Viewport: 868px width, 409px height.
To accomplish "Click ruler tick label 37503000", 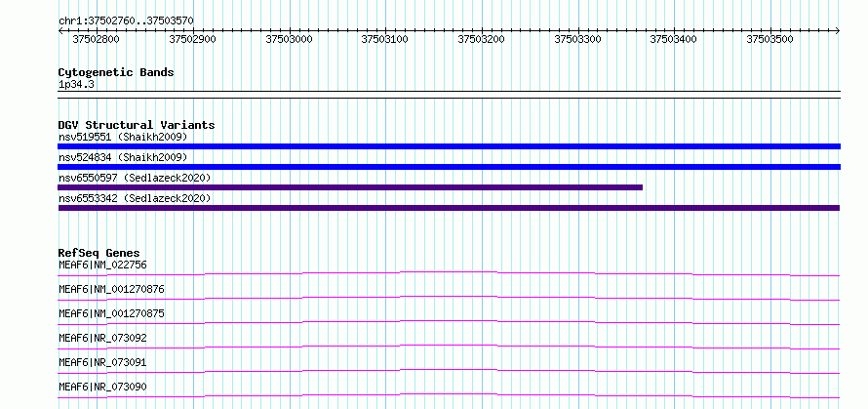I will [289, 39].
